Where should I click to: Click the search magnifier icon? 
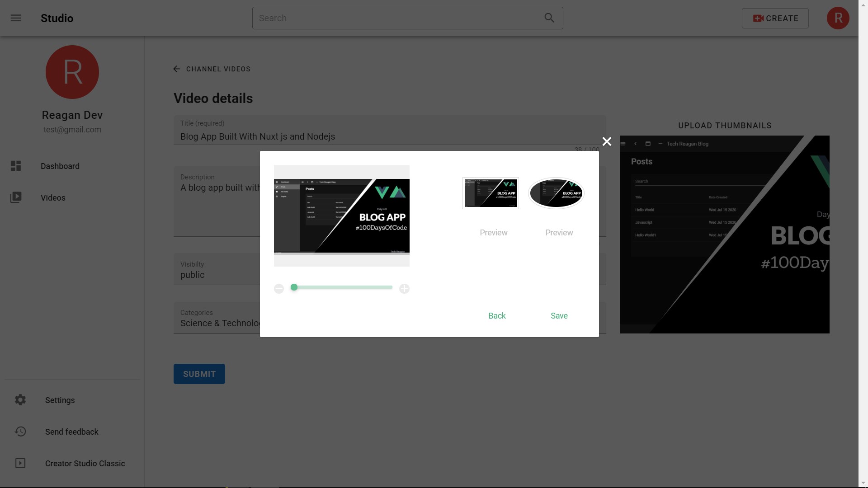pyautogui.click(x=549, y=18)
